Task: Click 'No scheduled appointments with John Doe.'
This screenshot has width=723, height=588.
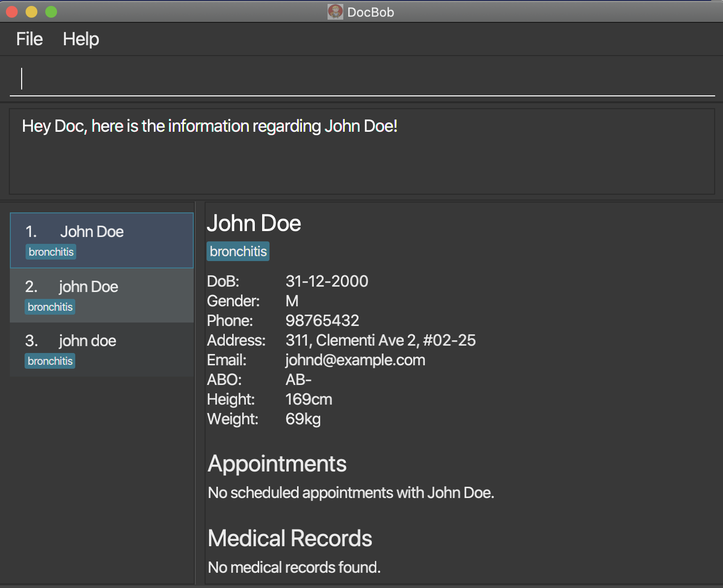Action: 351,493
